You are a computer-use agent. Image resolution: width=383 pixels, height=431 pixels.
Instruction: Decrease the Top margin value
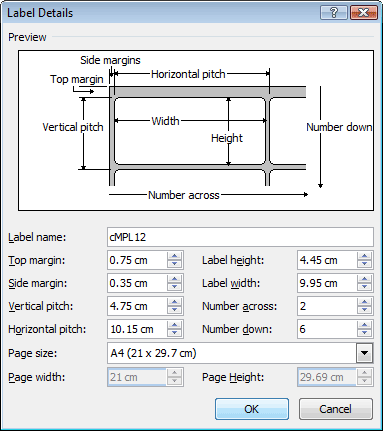174,264
